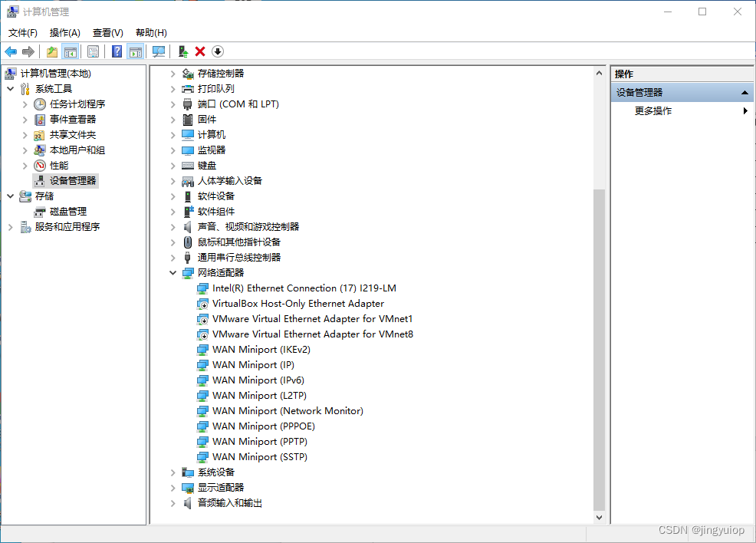This screenshot has width=756, height=543.
Task: Expand the software devices (软件设备) category
Action: [173, 196]
